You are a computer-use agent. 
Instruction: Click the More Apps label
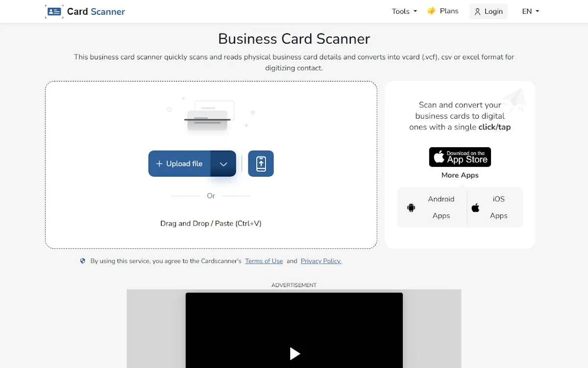[x=460, y=175]
